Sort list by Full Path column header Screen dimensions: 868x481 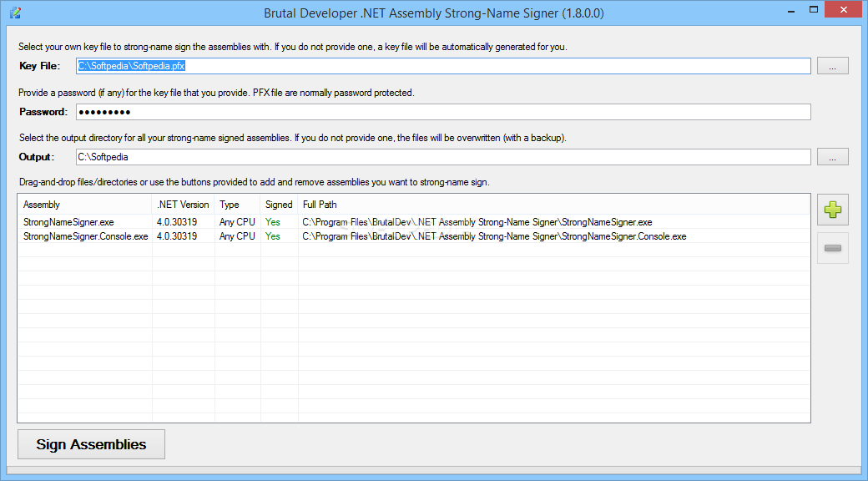click(x=553, y=205)
